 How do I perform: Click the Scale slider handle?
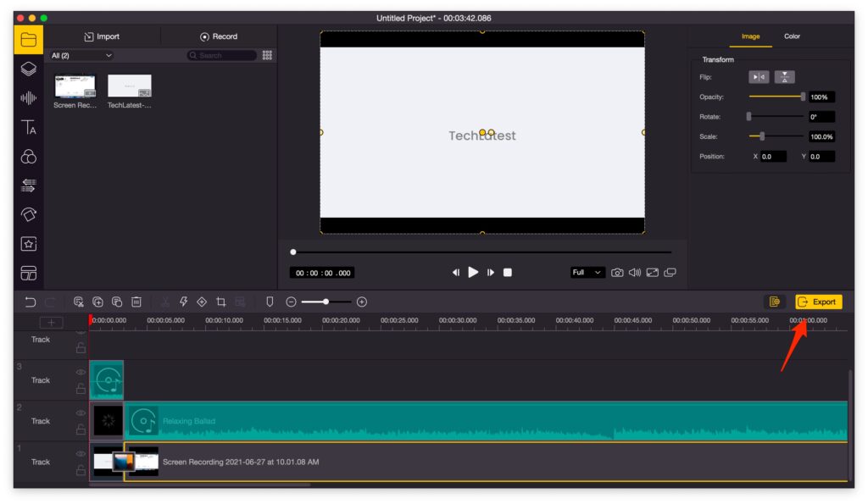[762, 136]
